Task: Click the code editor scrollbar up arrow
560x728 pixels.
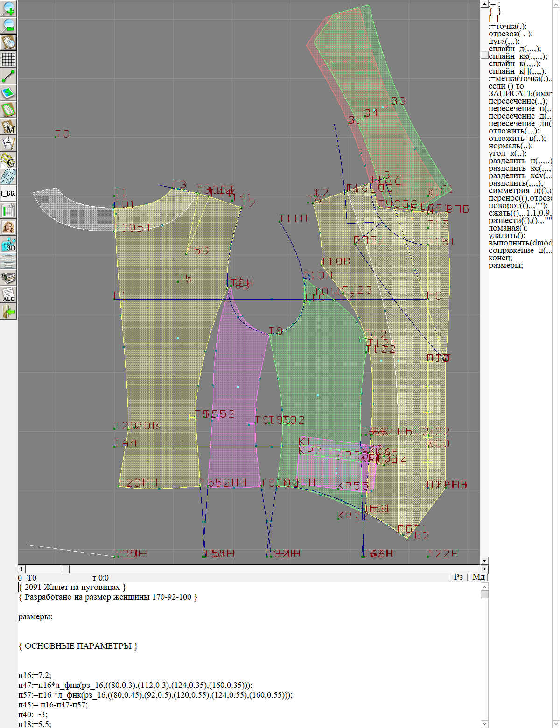Action: click(x=484, y=587)
